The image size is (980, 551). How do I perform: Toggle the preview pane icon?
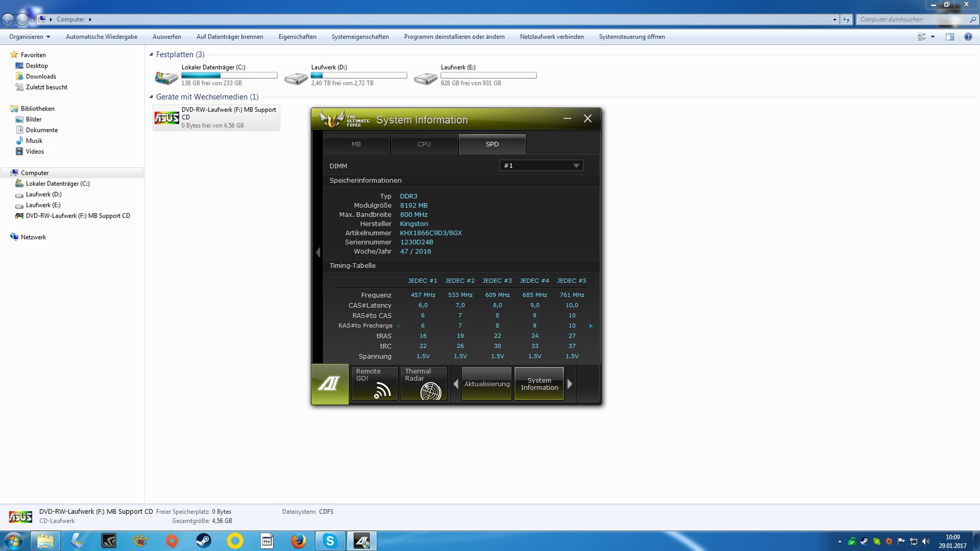point(950,37)
